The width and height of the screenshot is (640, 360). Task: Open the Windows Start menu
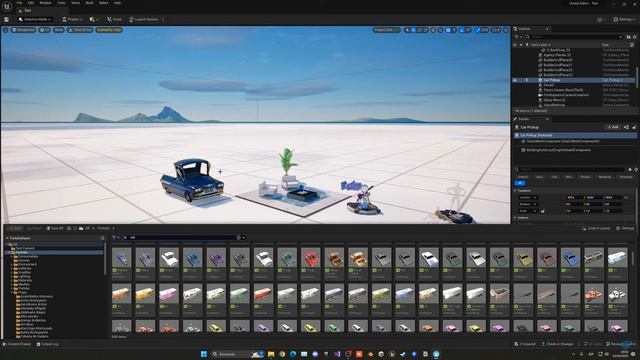pyautogui.click(x=204, y=354)
